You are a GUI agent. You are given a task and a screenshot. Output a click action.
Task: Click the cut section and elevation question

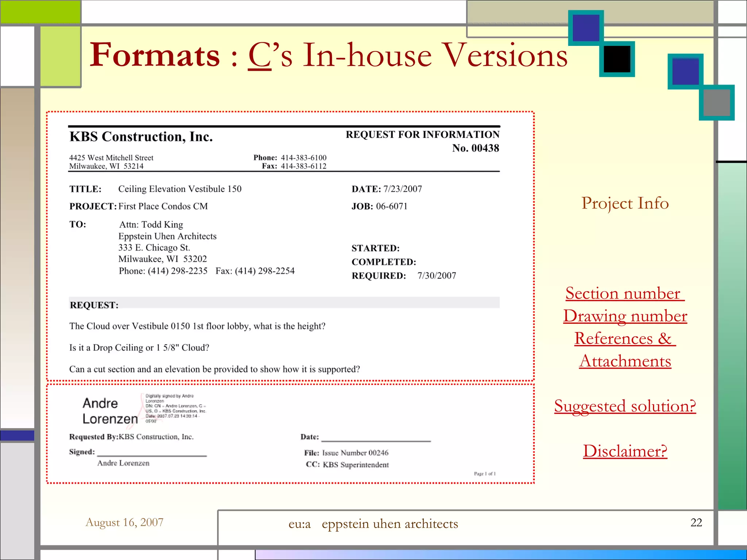click(214, 369)
